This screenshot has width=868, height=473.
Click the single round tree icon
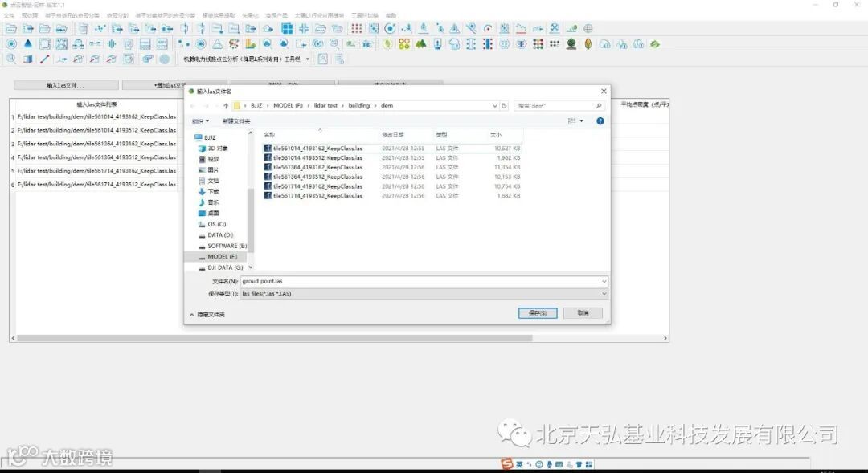(x=571, y=43)
